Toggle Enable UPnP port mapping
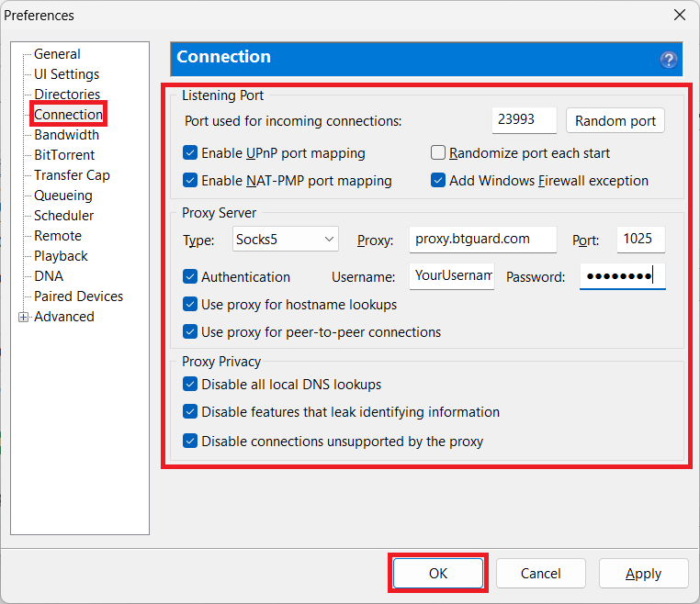700x604 pixels. 190,153
